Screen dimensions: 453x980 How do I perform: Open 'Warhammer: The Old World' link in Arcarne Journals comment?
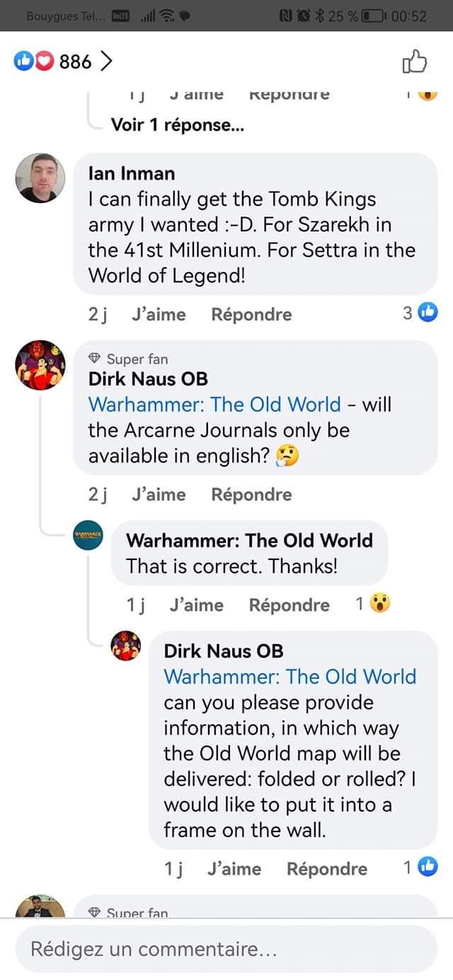[x=214, y=404]
